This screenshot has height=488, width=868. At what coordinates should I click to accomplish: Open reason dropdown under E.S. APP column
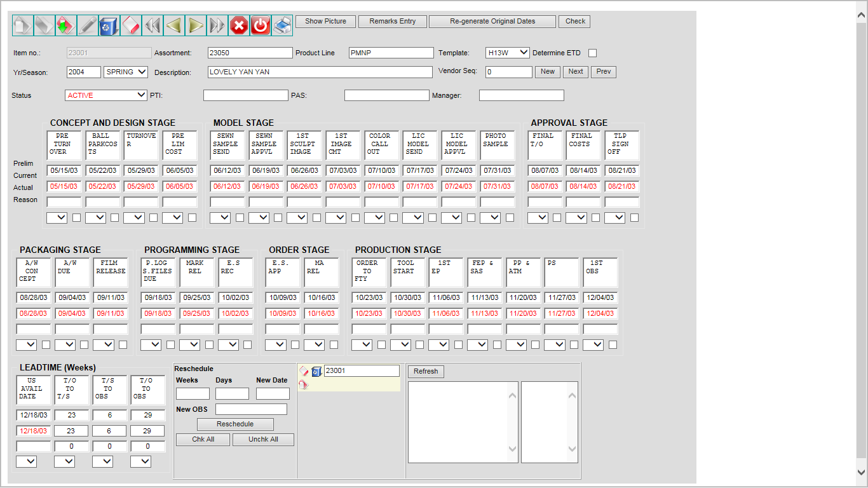(x=276, y=344)
